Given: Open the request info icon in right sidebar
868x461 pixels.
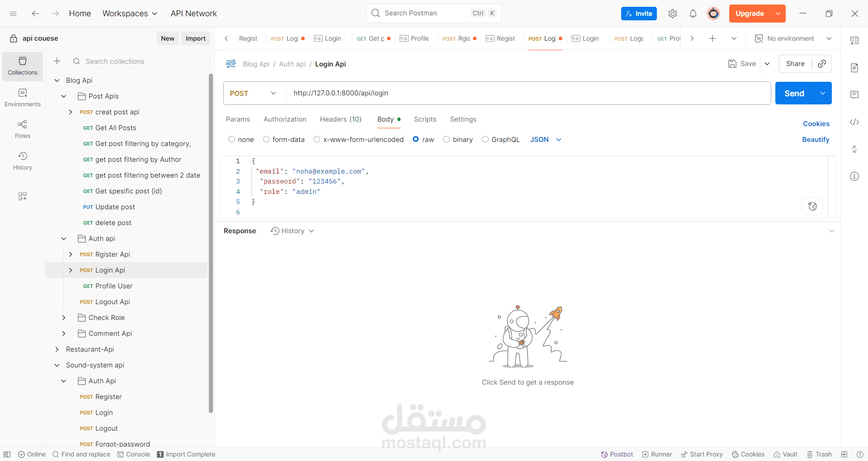Looking at the screenshot, I should [854, 176].
